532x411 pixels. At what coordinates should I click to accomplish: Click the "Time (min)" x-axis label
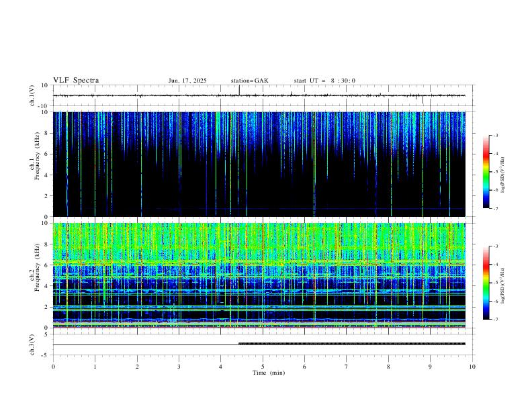coord(269,373)
